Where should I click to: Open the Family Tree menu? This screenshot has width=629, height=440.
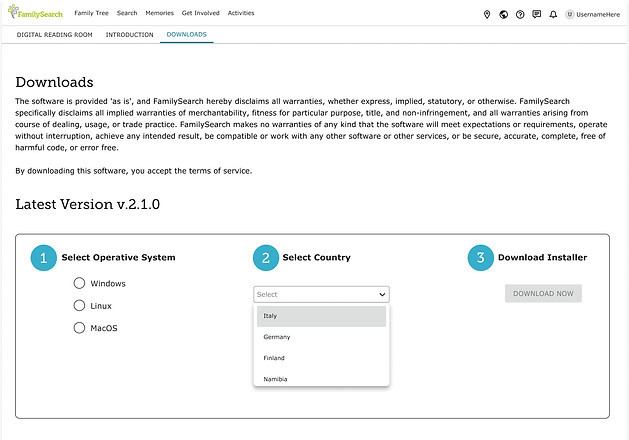pyautogui.click(x=91, y=13)
